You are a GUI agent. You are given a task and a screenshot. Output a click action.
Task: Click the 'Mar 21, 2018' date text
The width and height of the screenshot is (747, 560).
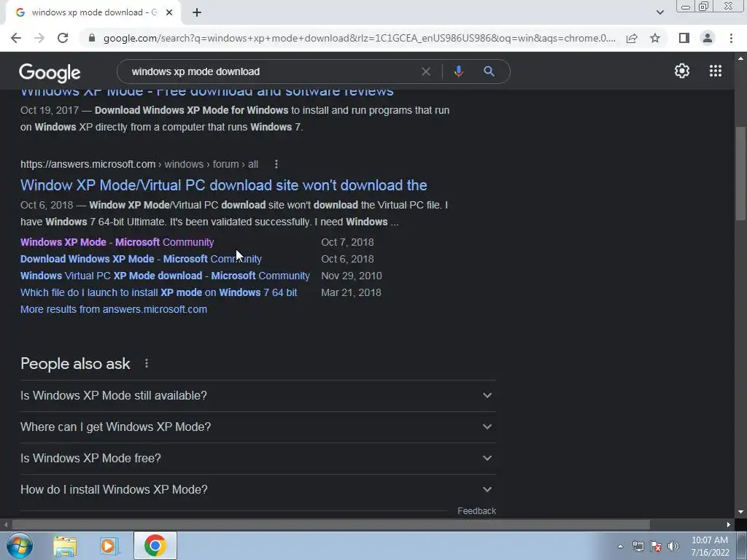[351, 292]
